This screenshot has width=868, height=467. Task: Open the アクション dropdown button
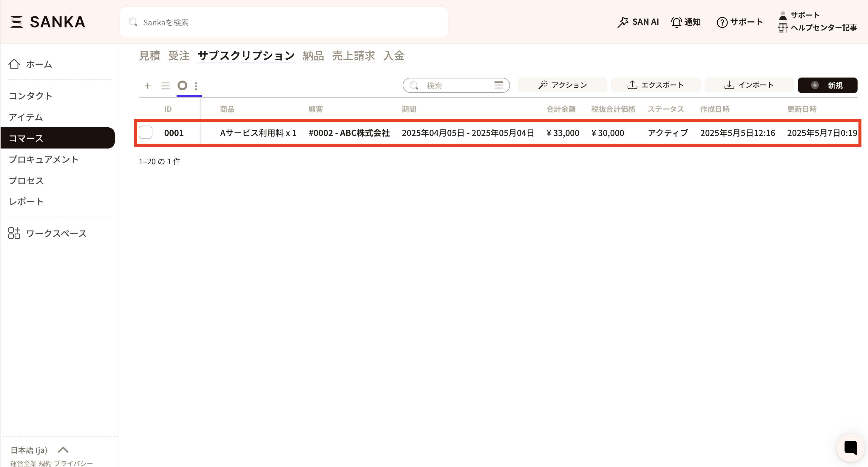click(x=562, y=85)
